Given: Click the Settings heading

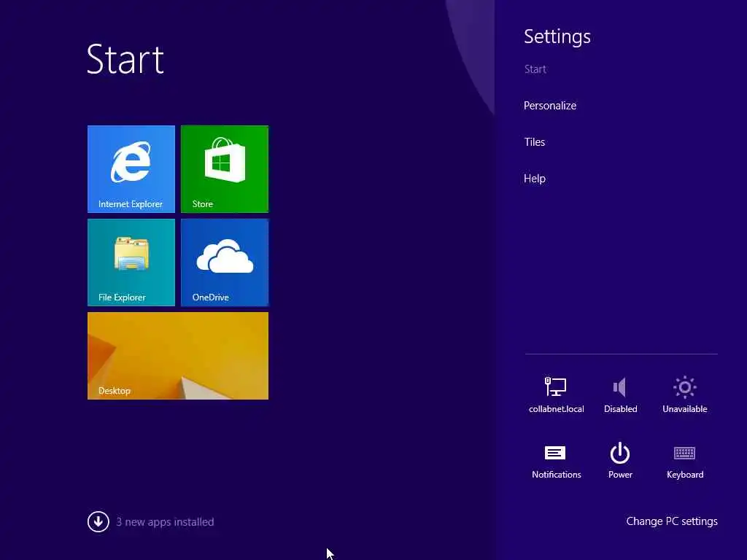Looking at the screenshot, I should tap(557, 36).
